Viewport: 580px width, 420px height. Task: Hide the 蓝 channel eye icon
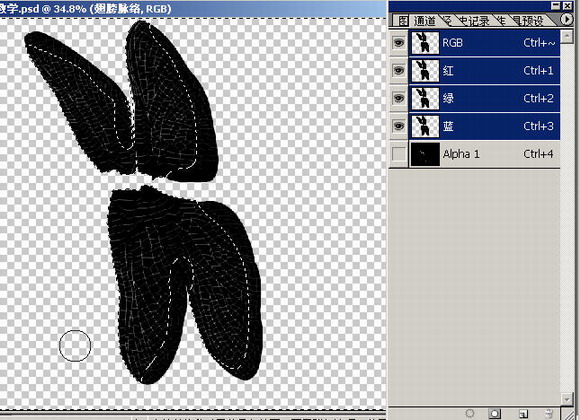click(x=398, y=126)
